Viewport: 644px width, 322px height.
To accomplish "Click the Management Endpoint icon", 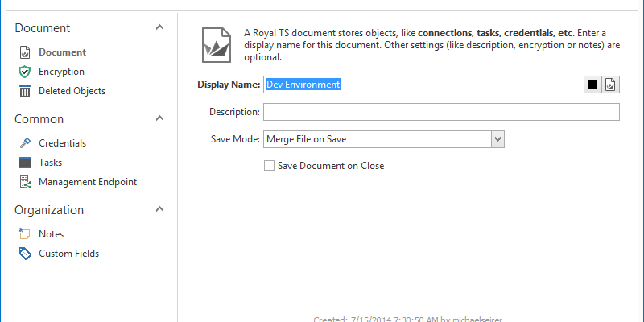I will tap(24, 182).
